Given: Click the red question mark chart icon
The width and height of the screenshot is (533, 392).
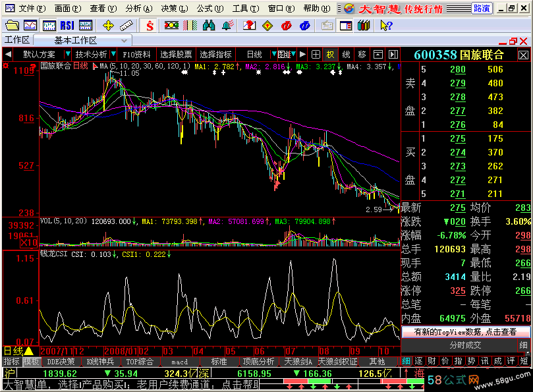Looking at the screenshot, I should coord(249,26).
